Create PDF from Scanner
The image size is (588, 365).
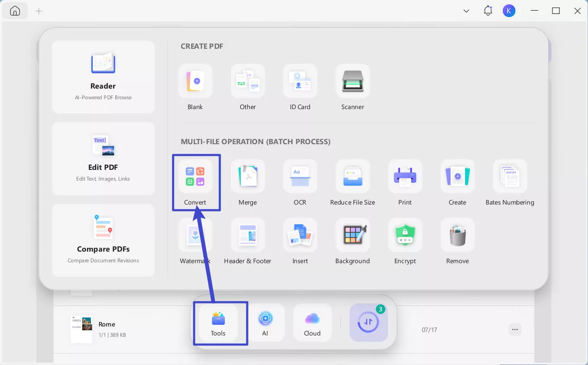click(352, 81)
